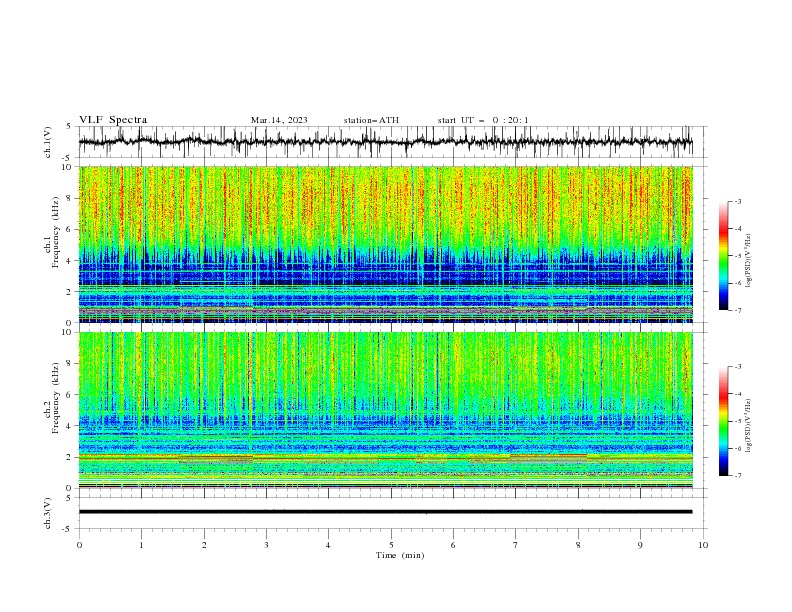Click the "2" time axis tick label
Screen dimensions: 792x612
[204, 545]
